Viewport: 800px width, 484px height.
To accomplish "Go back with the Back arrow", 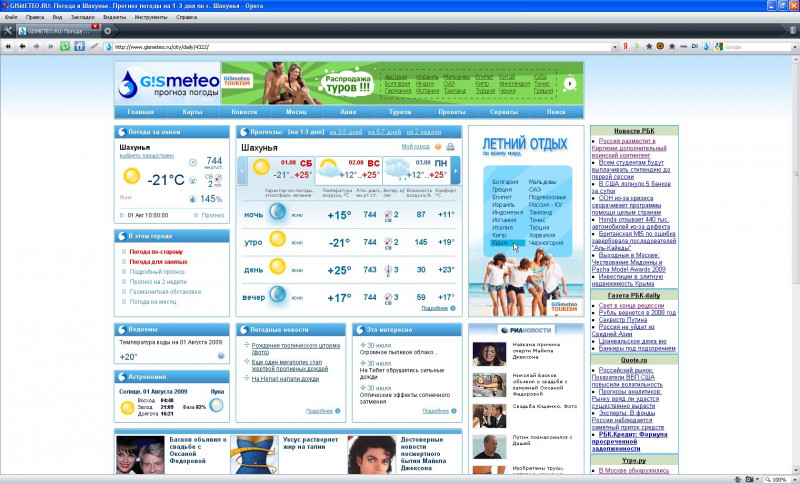I will (x=22, y=46).
